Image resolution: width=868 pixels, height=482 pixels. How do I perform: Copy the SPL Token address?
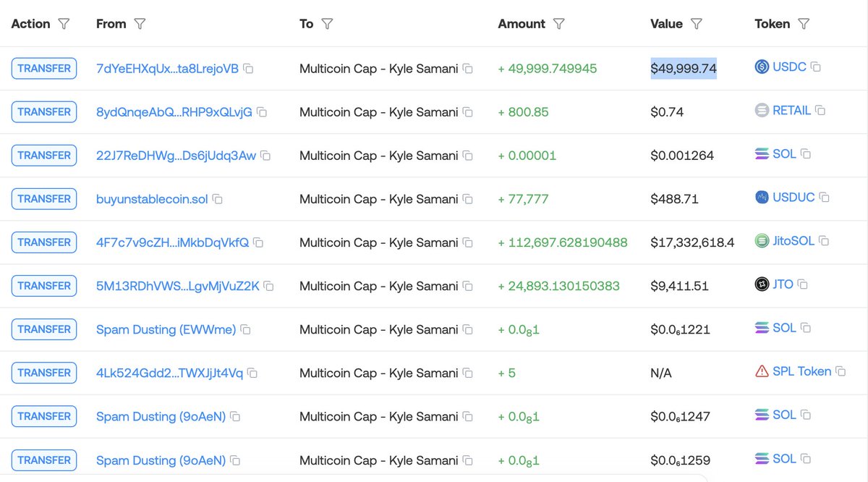tap(841, 371)
